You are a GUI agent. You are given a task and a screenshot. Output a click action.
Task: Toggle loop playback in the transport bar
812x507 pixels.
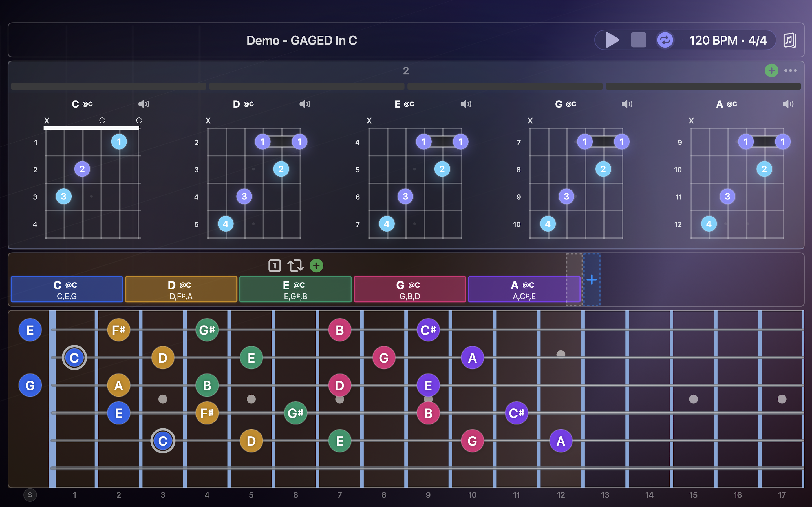[665, 40]
